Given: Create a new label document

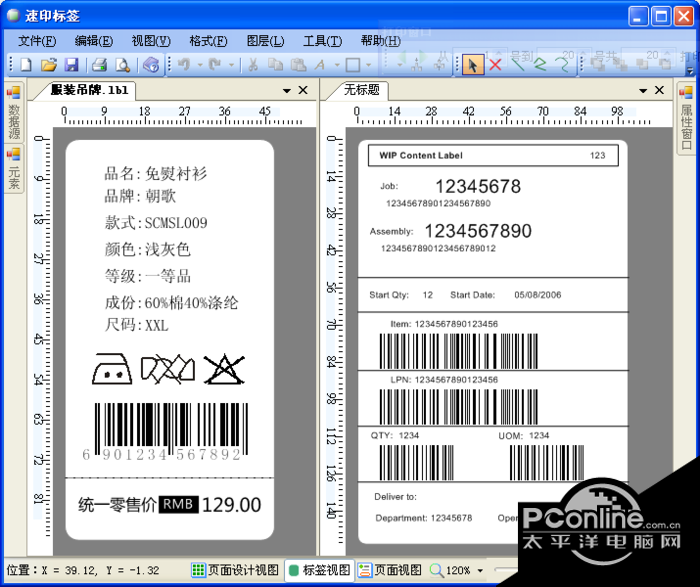Looking at the screenshot, I should [26, 65].
